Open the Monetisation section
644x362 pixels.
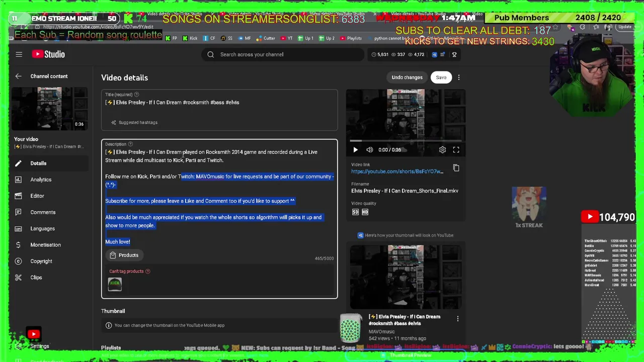click(x=49, y=245)
